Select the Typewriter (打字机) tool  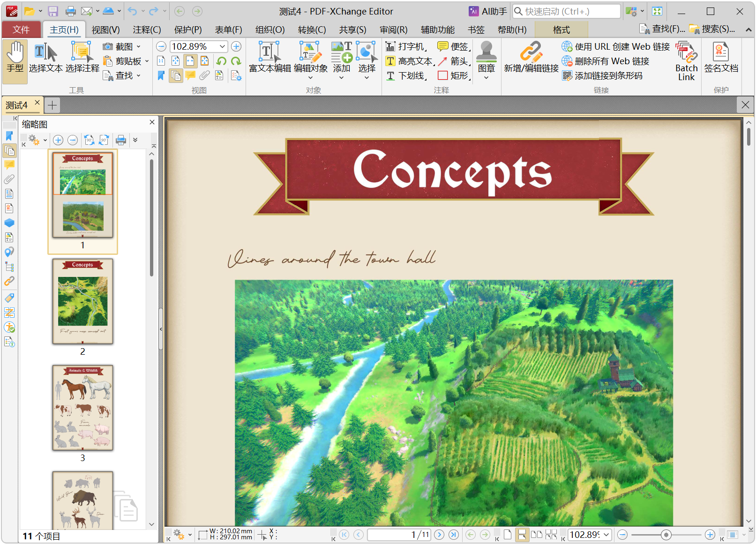click(406, 46)
